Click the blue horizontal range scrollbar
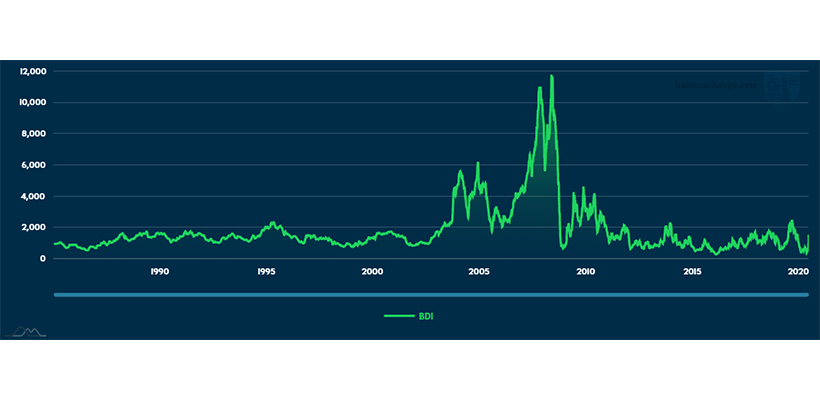The image size is (820, 400). coord(430,294)
